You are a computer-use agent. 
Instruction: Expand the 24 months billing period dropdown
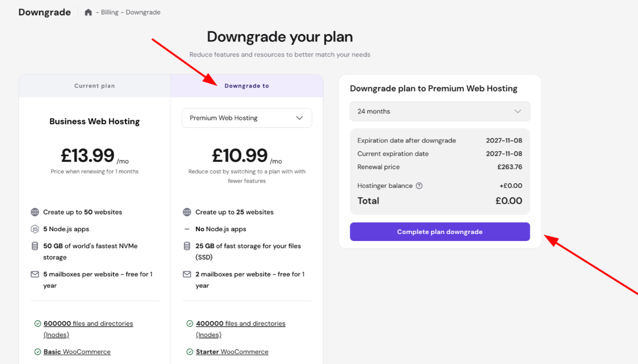(x=439, y=111)
